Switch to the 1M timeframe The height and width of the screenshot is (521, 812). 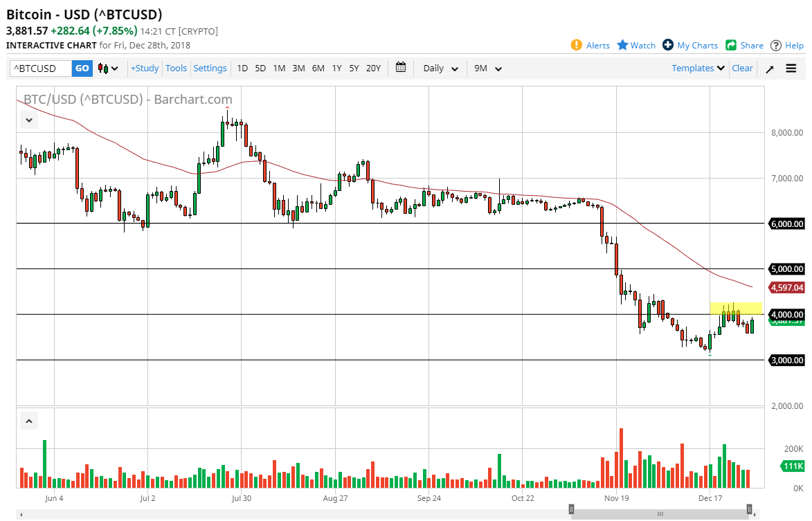tap(279, 68)
